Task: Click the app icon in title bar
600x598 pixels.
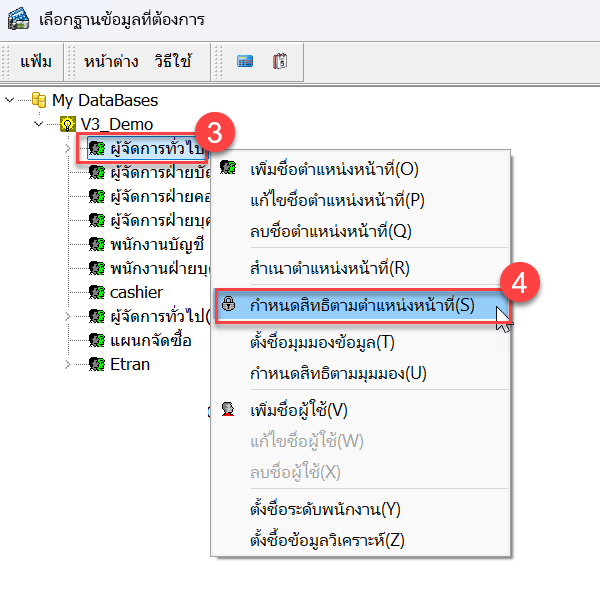Action: (x=18, y=18)
